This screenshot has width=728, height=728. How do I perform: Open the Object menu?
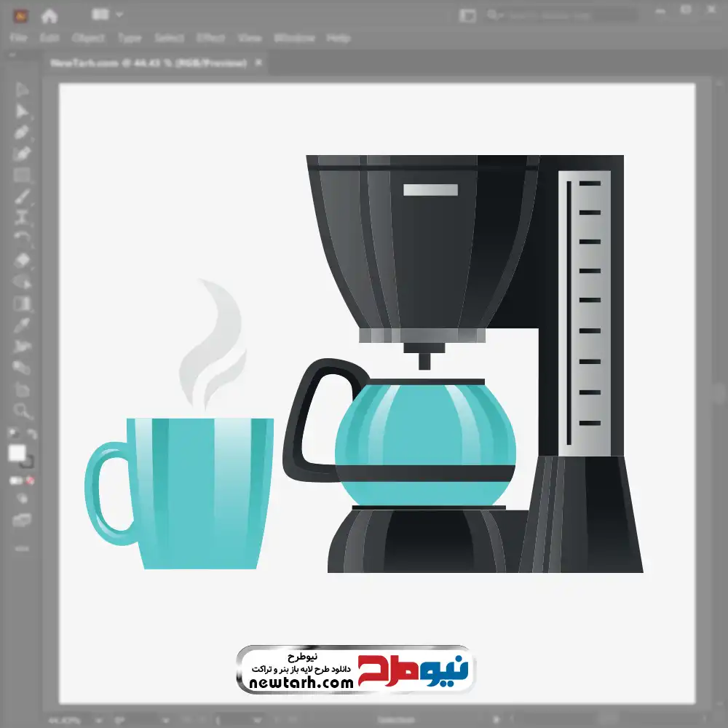coord(88,38)
